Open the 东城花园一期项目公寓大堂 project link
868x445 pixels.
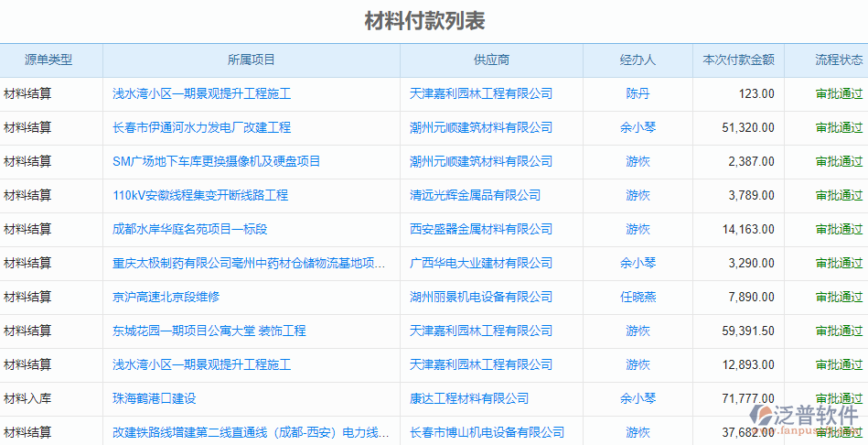209,331
